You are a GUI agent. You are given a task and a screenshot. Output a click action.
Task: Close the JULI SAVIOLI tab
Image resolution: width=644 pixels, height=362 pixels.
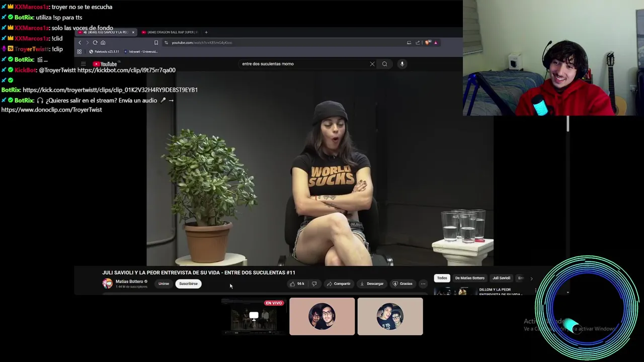[x=133, y=32]
